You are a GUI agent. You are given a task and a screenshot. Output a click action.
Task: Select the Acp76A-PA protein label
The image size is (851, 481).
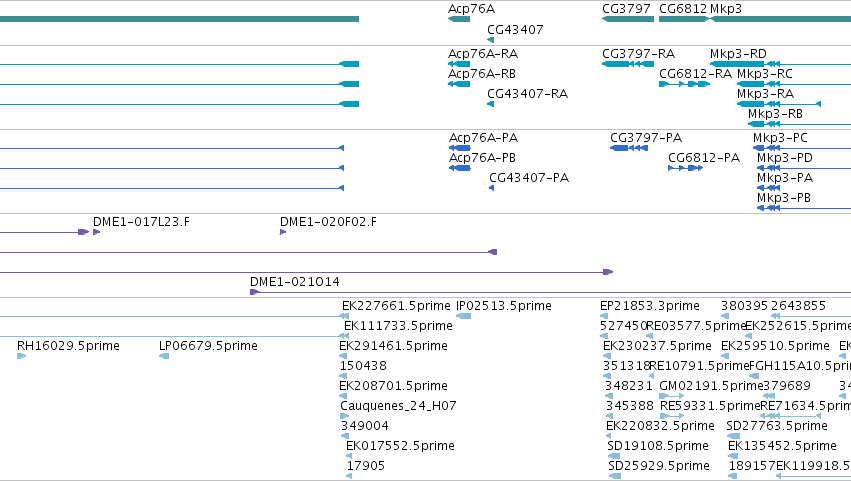(x=483, y=137)
